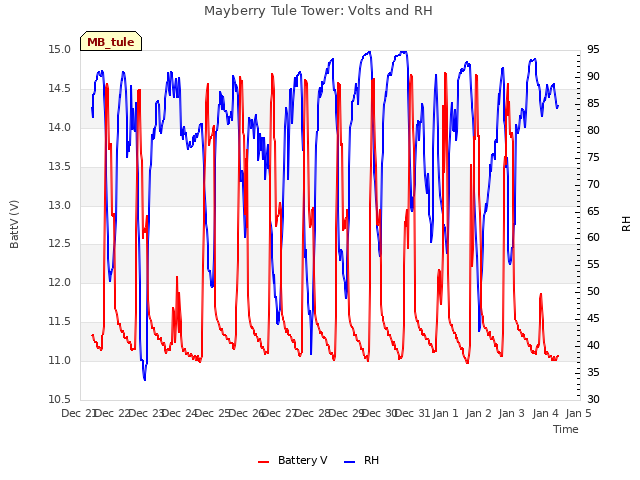Click the blue RH legend swatch

pos(350,462)
